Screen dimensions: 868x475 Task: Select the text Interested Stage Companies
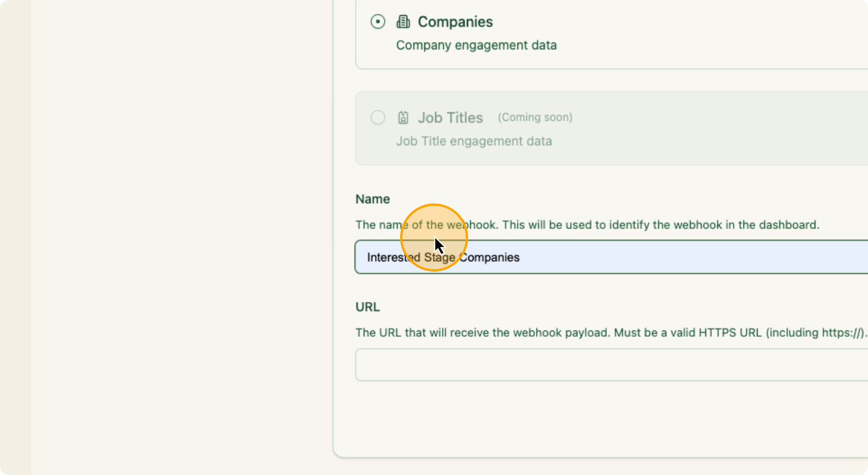click(442, 257)
